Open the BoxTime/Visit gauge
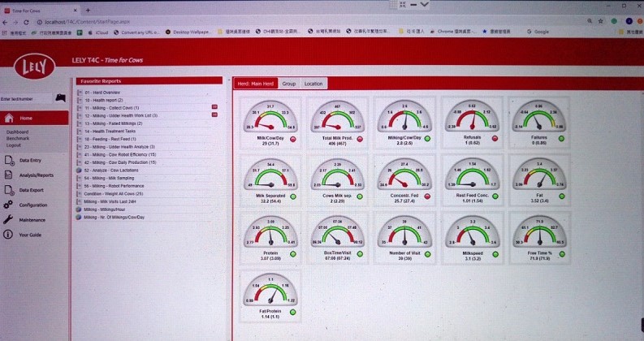The image size is (644, 341). (x=337, y=238)
